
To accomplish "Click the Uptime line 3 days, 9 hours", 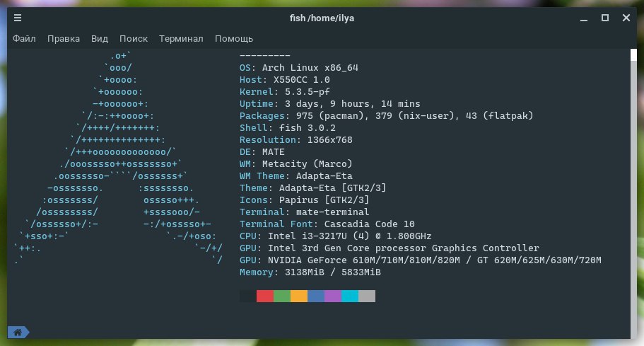I will click(x=330, y=103).
